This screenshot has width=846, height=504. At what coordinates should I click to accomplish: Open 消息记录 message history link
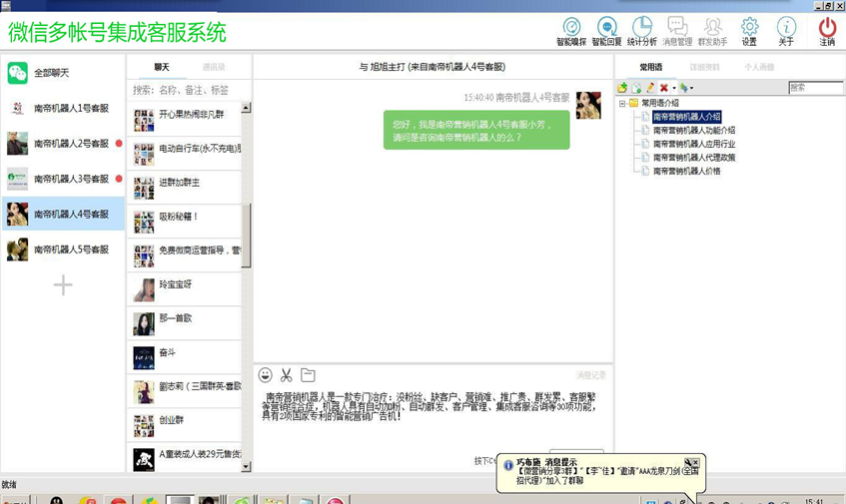[590, 374]
